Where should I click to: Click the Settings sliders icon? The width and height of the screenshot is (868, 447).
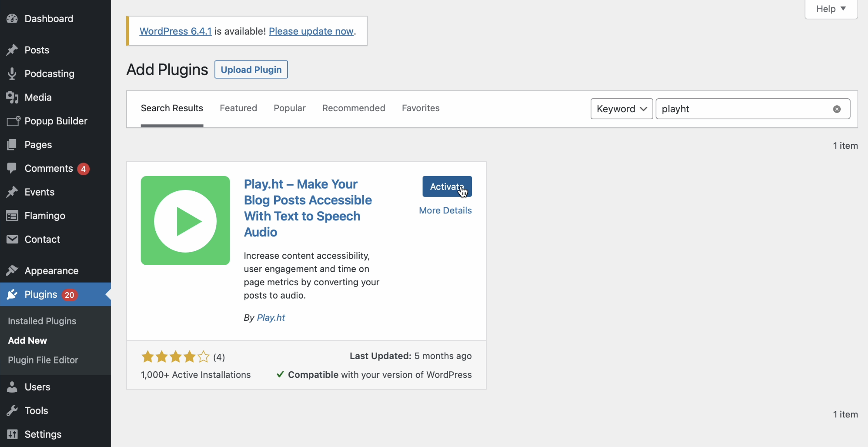(12, 434)
